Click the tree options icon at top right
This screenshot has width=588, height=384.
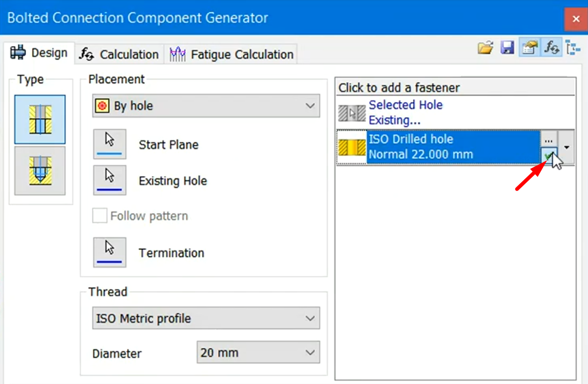tap(573, 48)
